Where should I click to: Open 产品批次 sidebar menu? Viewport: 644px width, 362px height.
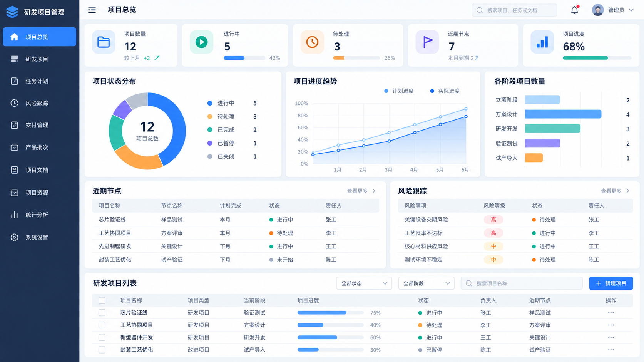coord(39,147)
